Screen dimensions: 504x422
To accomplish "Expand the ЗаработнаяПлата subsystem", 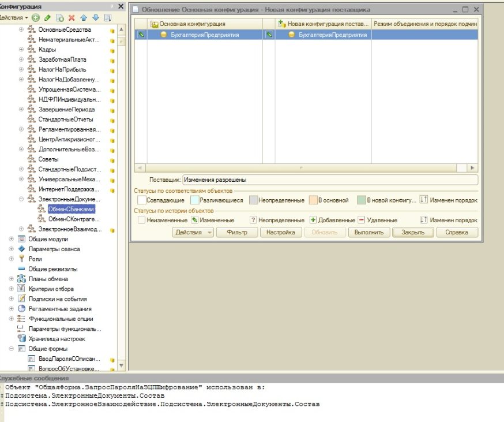I will point(21,59).
